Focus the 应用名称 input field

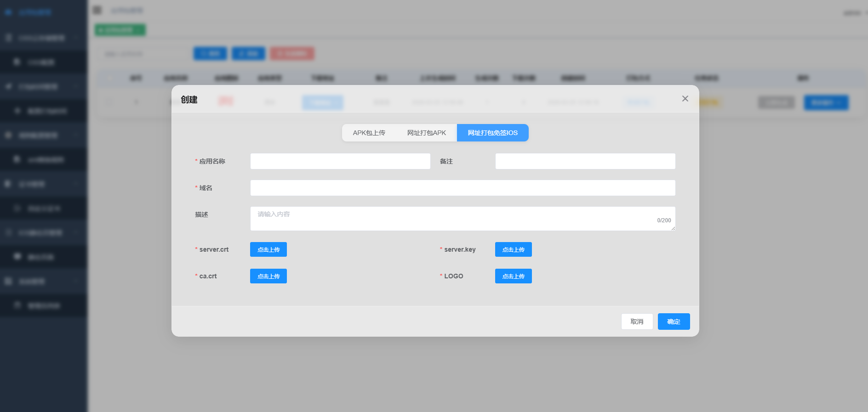click(x=340, y=161)
